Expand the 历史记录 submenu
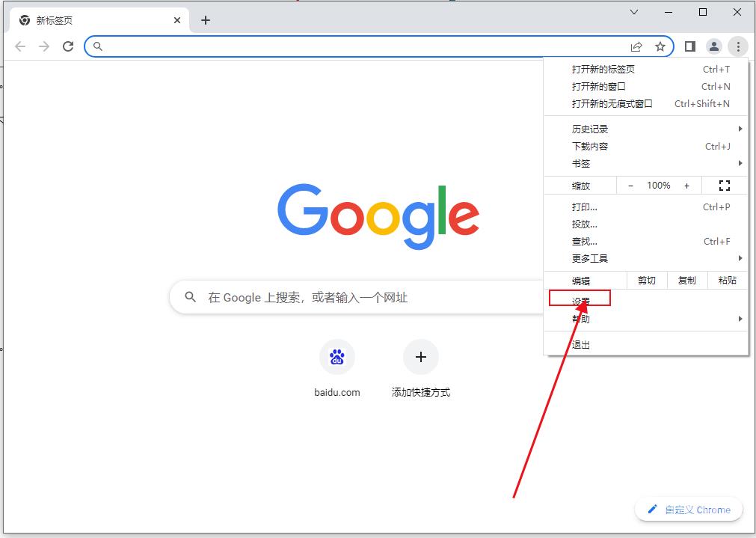Viewport: 756px width, 538px height. click(589, 128)
